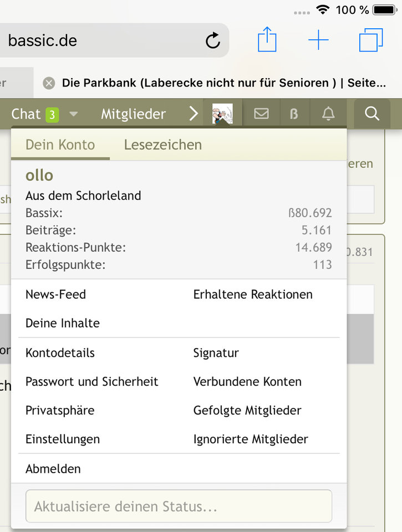Go to Passwort und Sicherheit

(x=92, y=382)
